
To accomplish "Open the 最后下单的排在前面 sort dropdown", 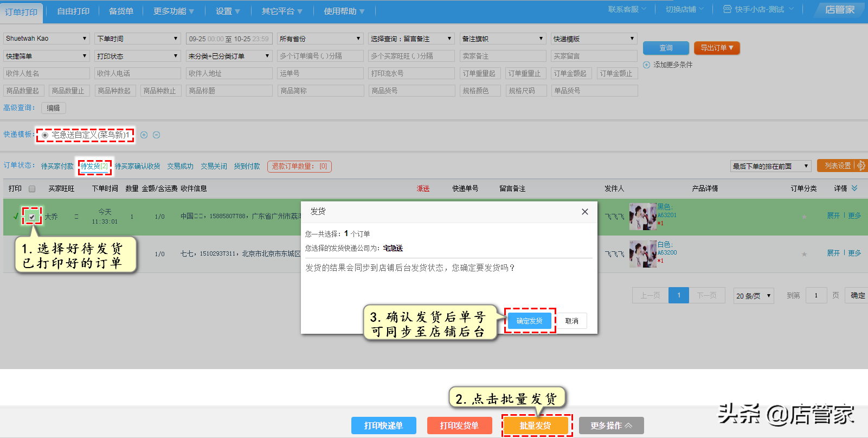I will 770,166.
